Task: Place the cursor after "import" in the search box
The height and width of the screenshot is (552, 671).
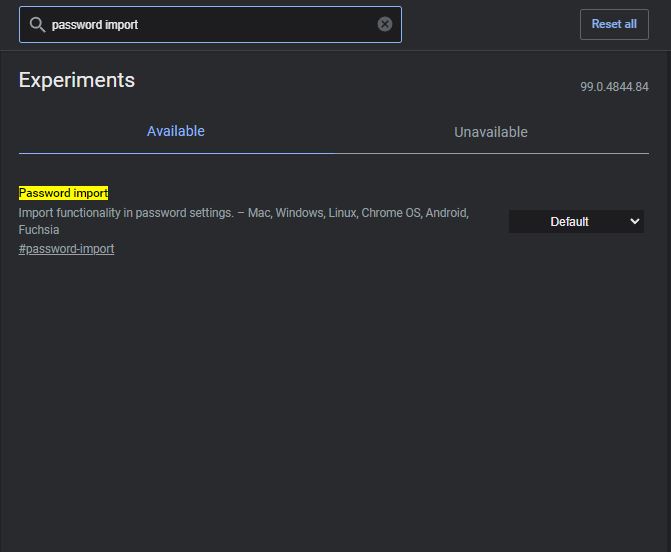Action: coord(139,25)
